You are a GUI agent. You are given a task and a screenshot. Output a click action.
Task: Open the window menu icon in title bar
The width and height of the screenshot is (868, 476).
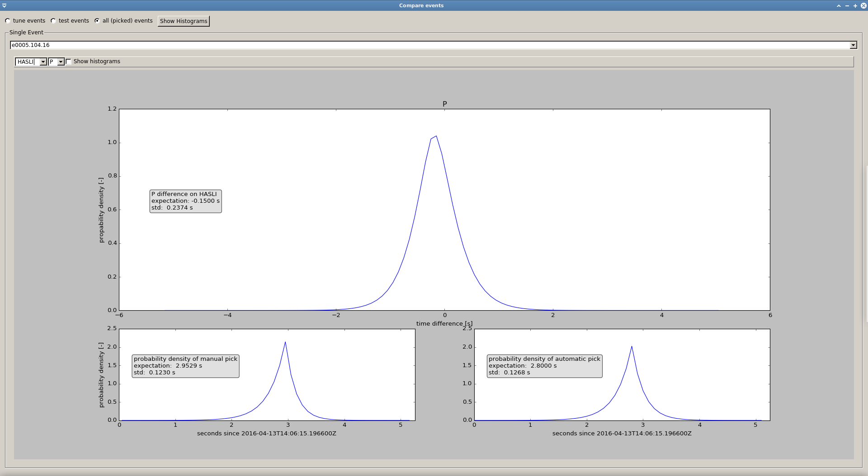coord(5,5)
